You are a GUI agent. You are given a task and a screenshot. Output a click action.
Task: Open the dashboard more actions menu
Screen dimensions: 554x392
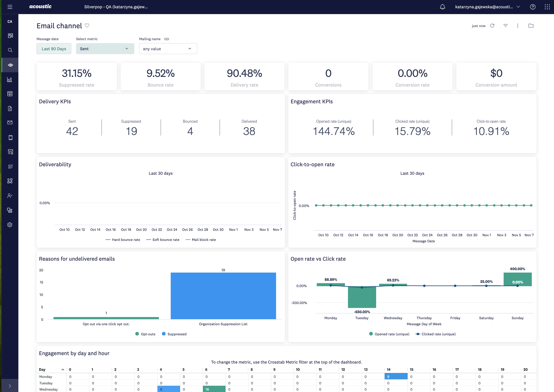pos(517,26)
